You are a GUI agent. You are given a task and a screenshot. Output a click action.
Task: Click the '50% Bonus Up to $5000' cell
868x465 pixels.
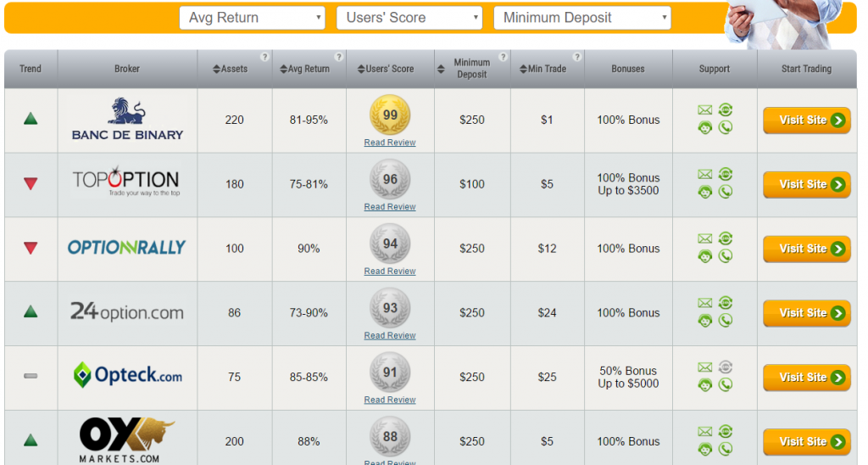(x=628, y=377)
